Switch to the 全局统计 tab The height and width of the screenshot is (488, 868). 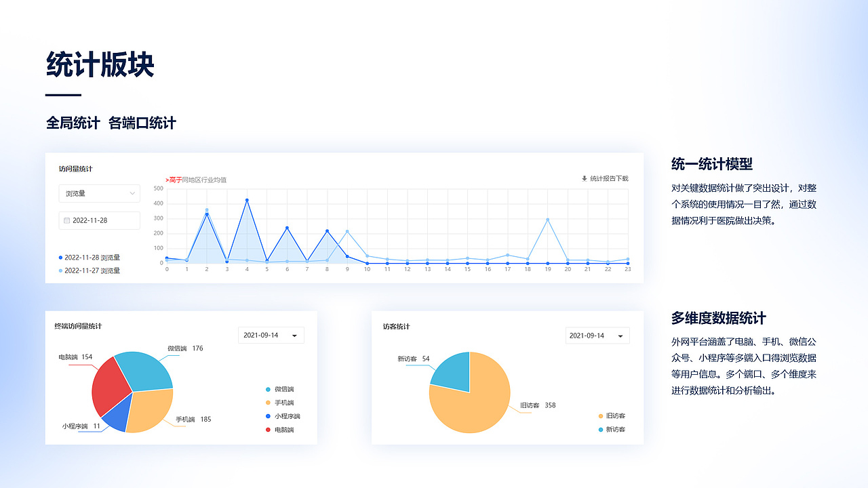tap(73, 123)
